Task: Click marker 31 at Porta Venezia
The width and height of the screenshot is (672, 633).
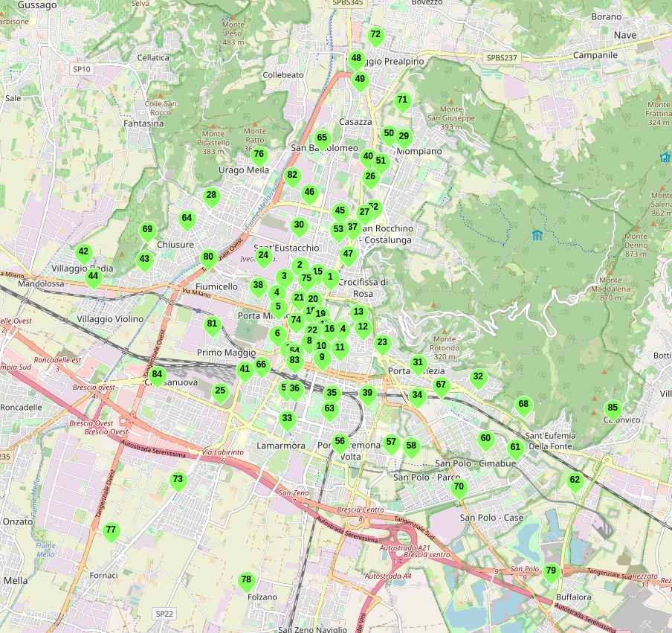Action: click(x=418, y=364)
